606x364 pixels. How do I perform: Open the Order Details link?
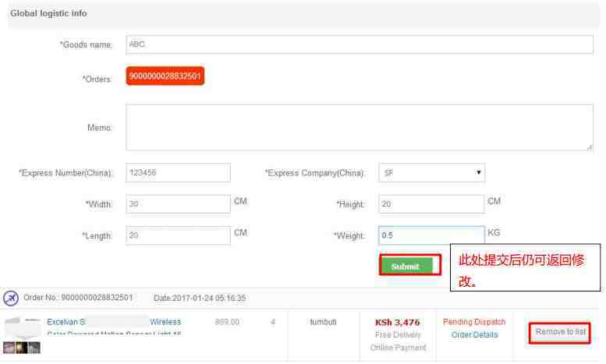pyautogui.click(x=474, y=334)
